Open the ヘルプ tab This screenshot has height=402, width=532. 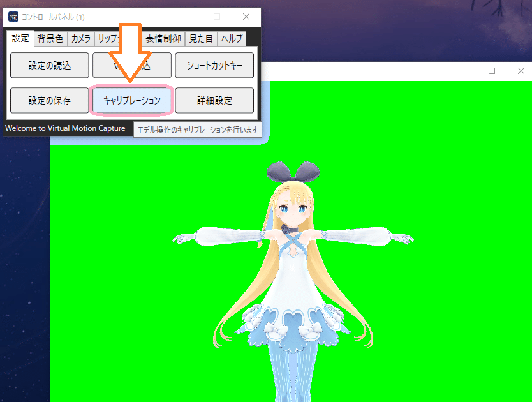click(x=232, y=39)
